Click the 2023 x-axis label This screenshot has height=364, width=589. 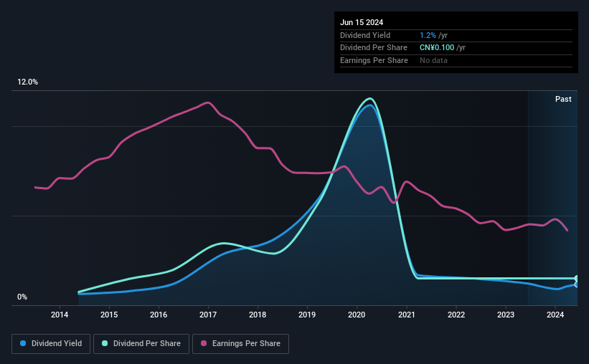tap(506, 315)
